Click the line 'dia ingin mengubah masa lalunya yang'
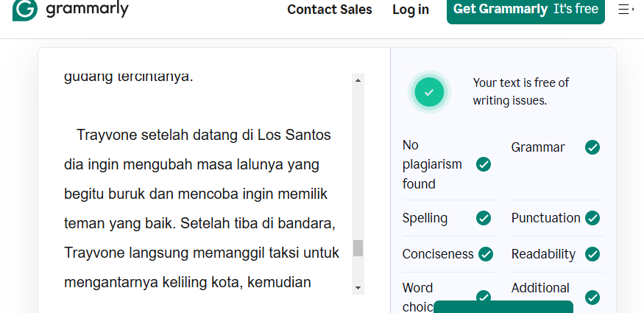 [191, 164]
